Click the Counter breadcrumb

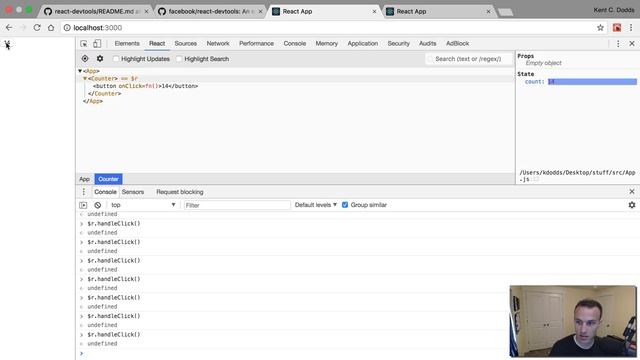click(x=108, y=179)
